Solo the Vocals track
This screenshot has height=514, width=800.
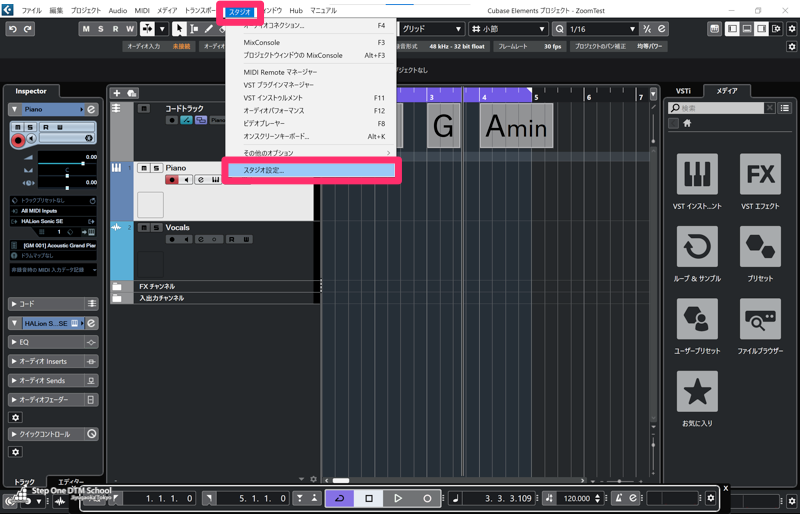[157, 228]
